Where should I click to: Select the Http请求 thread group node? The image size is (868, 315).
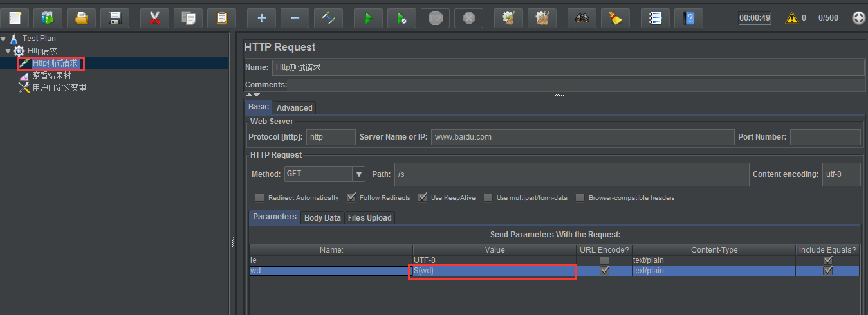(x=42, y=51)
